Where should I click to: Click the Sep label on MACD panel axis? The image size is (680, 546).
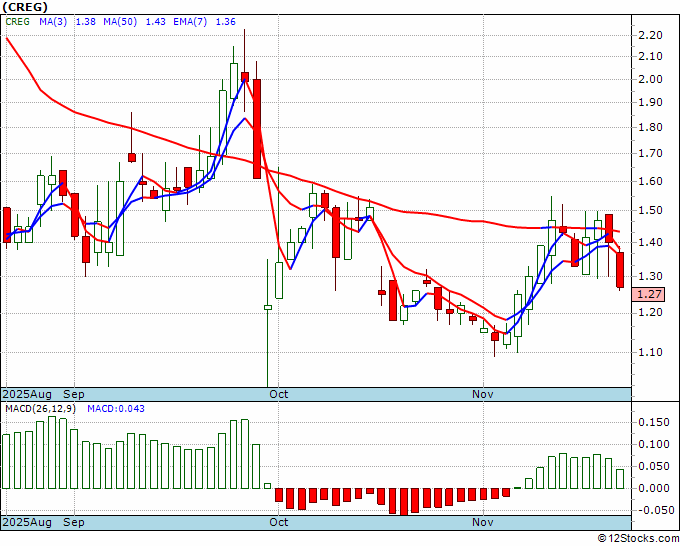[x=74, y=522]
